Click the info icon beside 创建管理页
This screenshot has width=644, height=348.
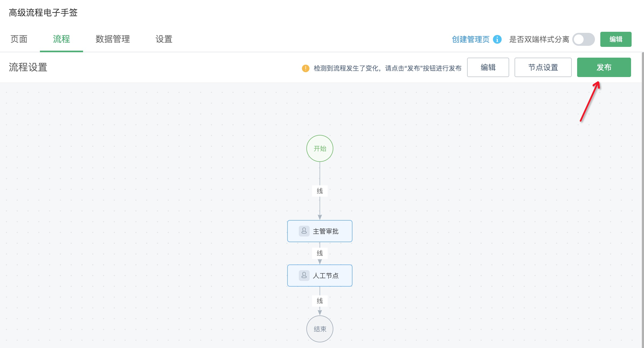(x=497, y=39)
